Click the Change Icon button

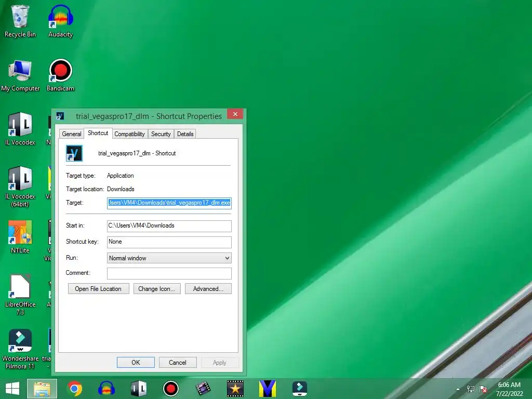[157, 289]
